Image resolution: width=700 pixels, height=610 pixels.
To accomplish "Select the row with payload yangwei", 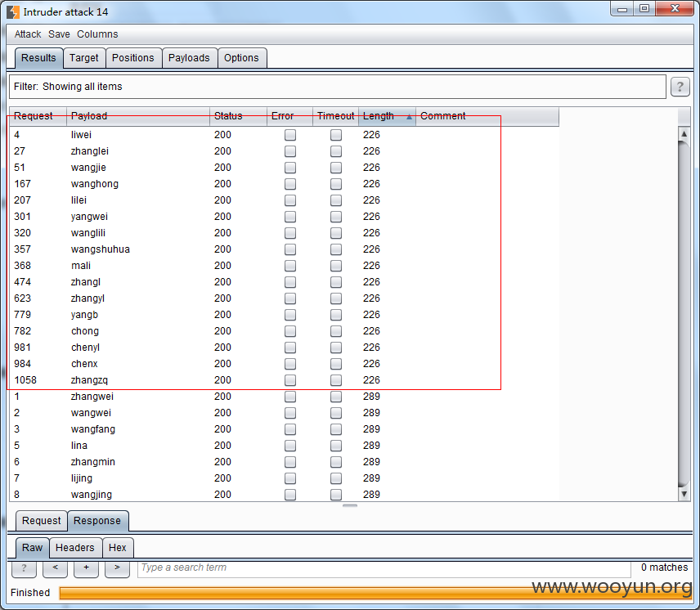I will click(x=284, y=217).
